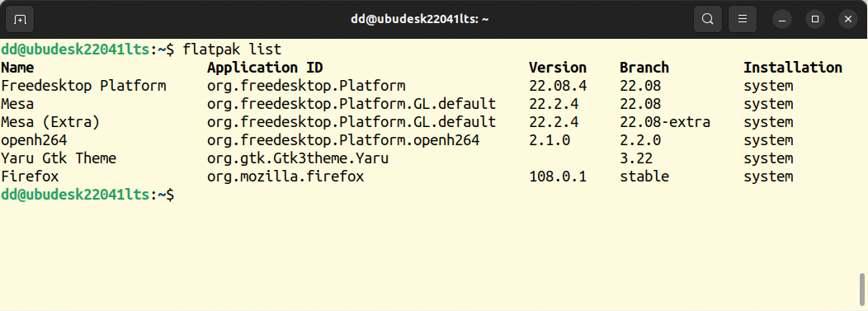This screenshot has height=311, width=868.
Task: Click the Installation column header
Action: coord(793,68)
